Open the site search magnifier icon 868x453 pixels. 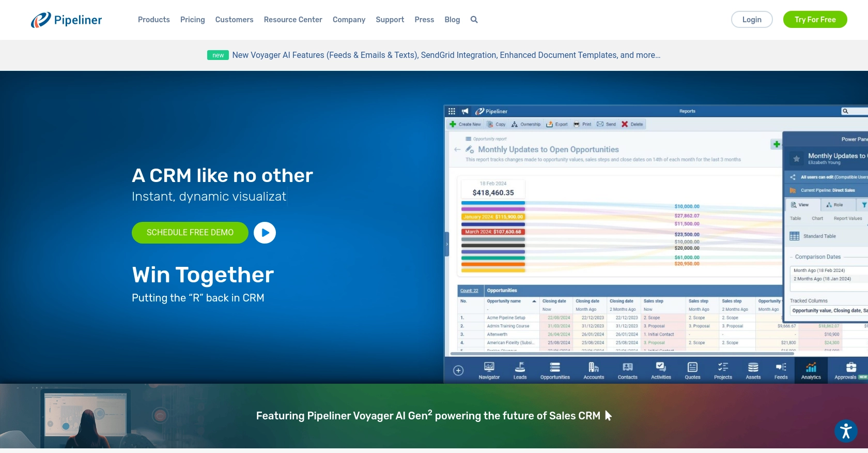click(474, 20)
